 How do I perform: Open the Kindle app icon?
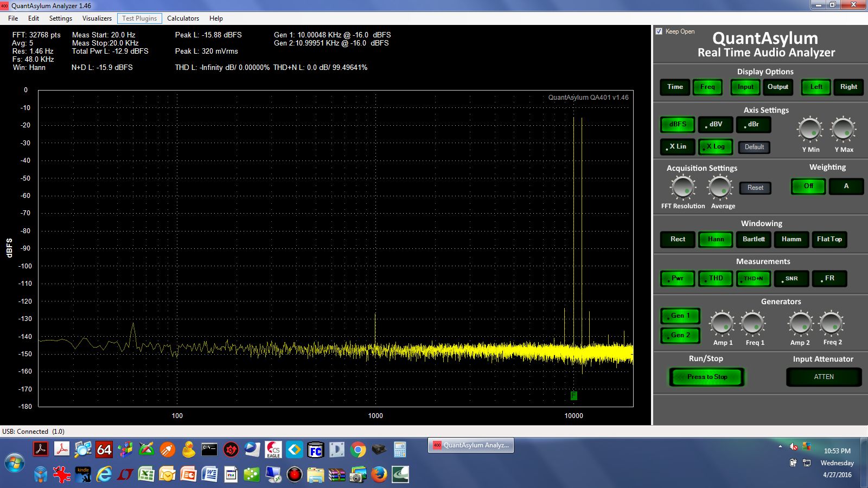[83, 474]
